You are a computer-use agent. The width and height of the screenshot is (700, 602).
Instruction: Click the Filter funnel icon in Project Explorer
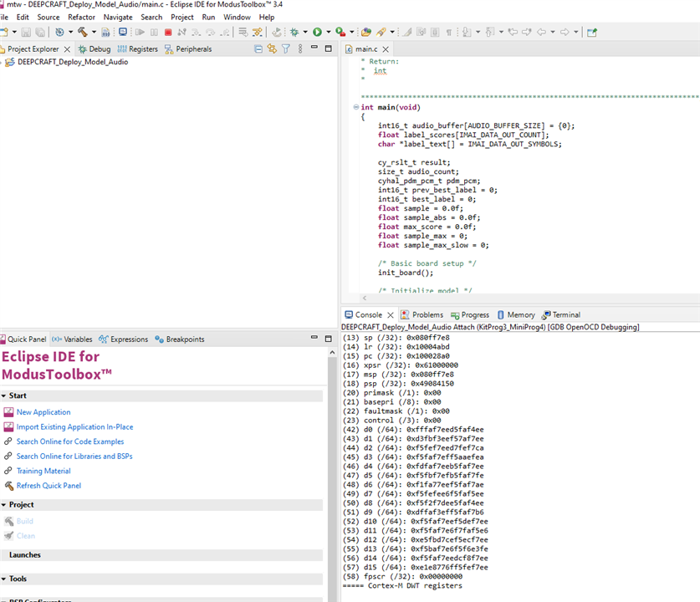[286, 49]
